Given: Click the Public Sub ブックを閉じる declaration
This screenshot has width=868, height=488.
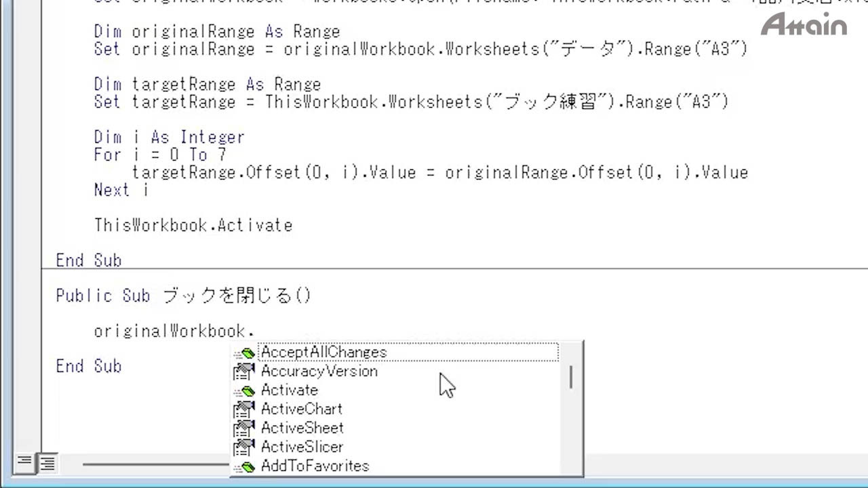Looking at the screenshot, I should click(183, 296).
